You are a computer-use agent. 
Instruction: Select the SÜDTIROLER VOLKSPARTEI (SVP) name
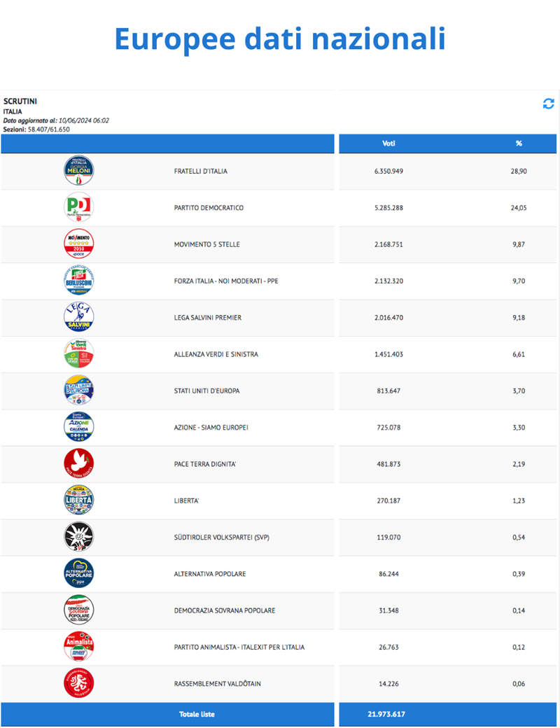pyautogui.click(x=221, y=538)
